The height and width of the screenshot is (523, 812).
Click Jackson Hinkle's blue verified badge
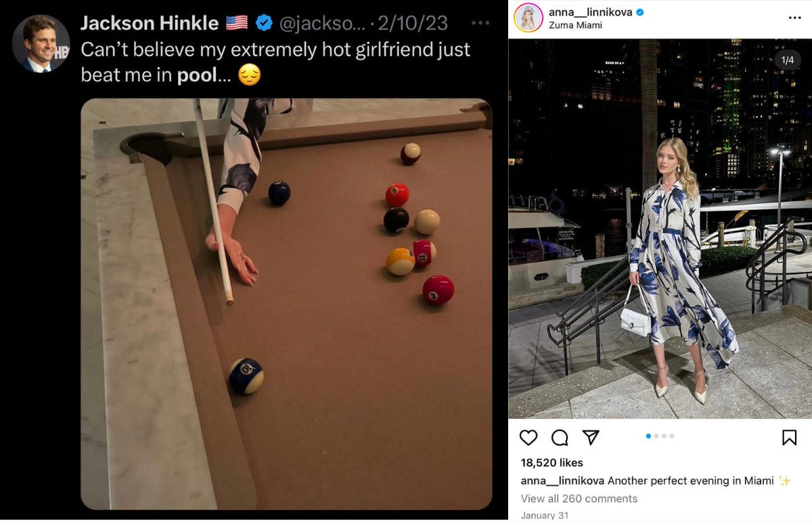coord(264,23)
